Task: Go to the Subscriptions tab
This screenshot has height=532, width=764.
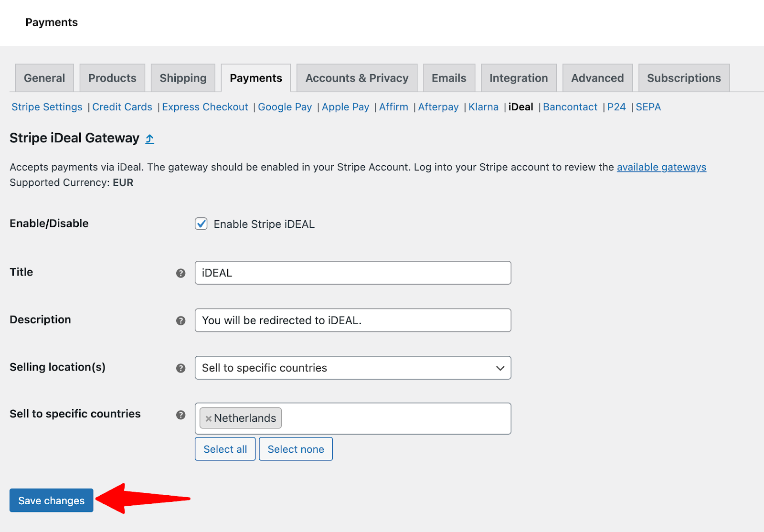Action: [x=684, y=78]
